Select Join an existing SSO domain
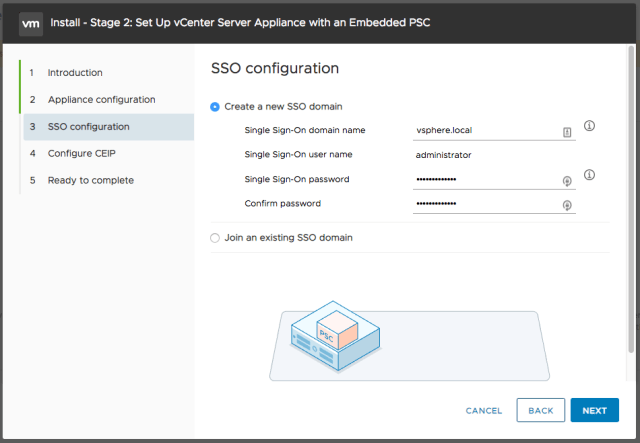The image size is (640, 443). [215, 238]
